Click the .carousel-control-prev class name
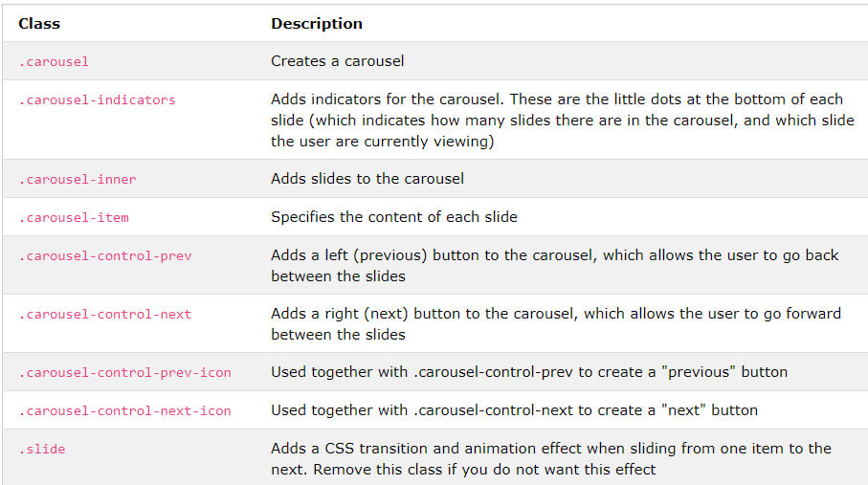Viewport: 868px width, 485px height. [105, 255]
